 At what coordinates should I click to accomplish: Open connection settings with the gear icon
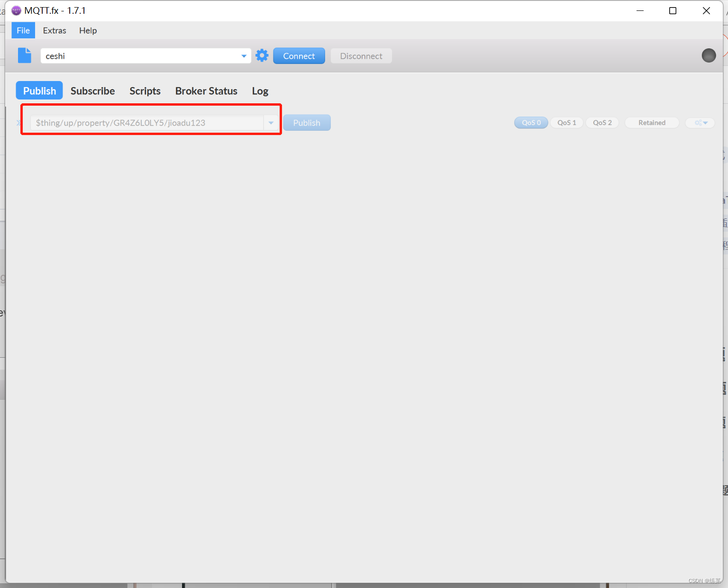(262, 55)
